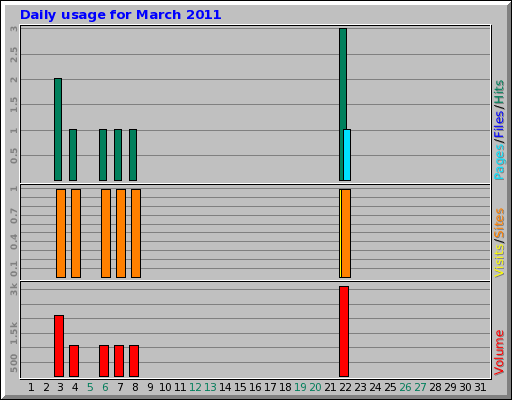Click the orange 'Sites' legend label
Screen dimensions: 512x400
(499, 223)
